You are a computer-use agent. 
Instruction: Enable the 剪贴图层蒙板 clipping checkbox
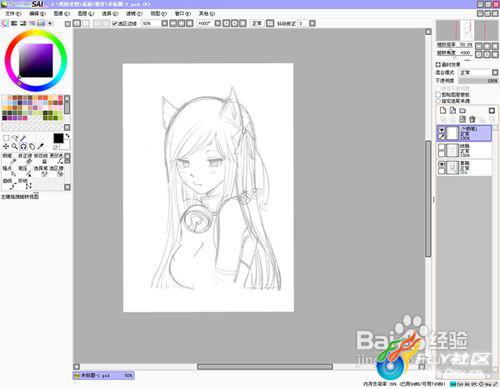coord(438,95)
